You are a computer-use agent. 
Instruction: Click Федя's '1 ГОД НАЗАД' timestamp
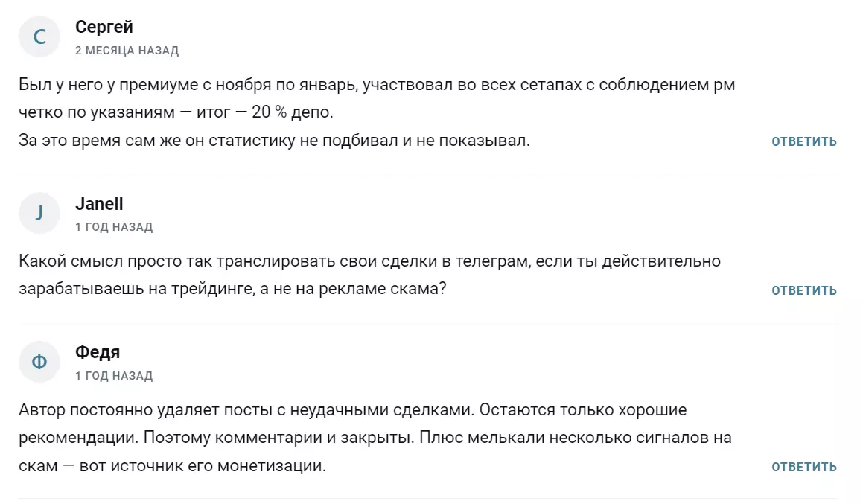point(114,376)
